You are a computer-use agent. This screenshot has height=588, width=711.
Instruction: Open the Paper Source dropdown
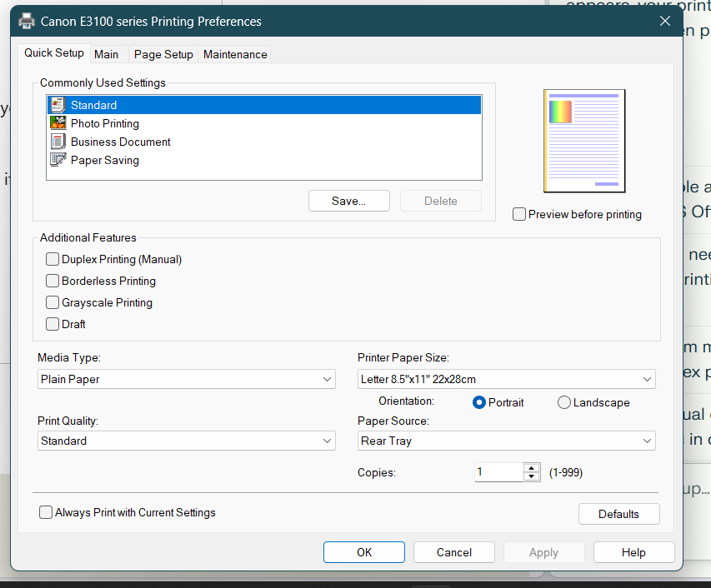click(x=507, y=441)
